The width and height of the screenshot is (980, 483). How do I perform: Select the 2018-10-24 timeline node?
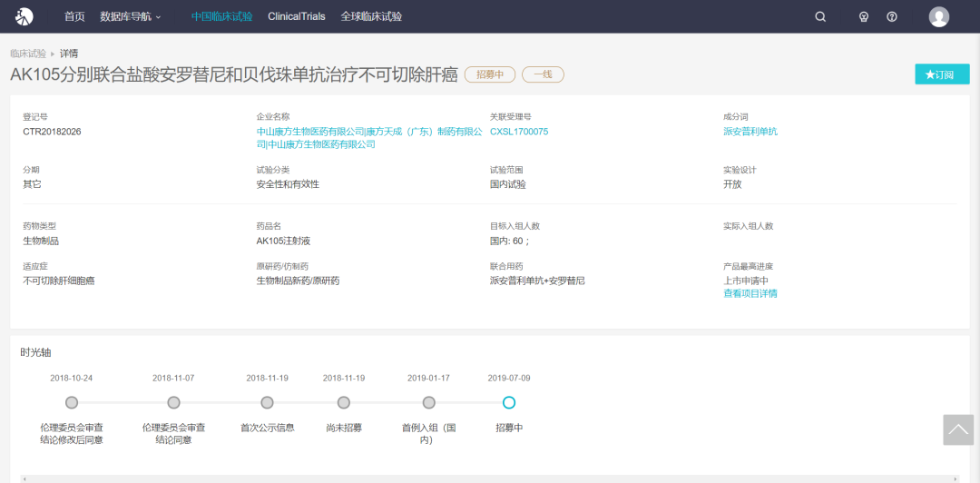[x=72, y=402]
